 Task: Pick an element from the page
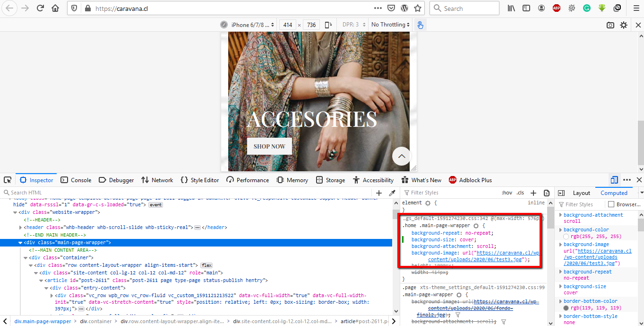[x=8, y=180]
